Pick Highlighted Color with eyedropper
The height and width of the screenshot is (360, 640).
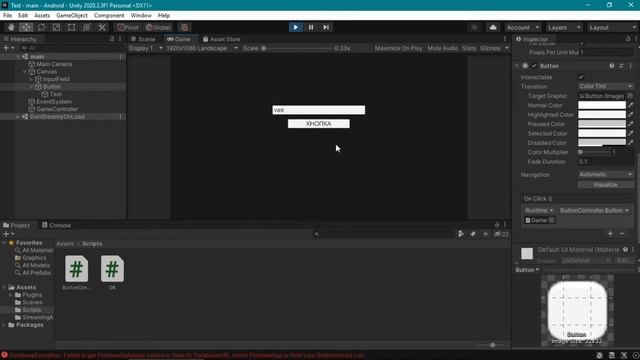631,115
